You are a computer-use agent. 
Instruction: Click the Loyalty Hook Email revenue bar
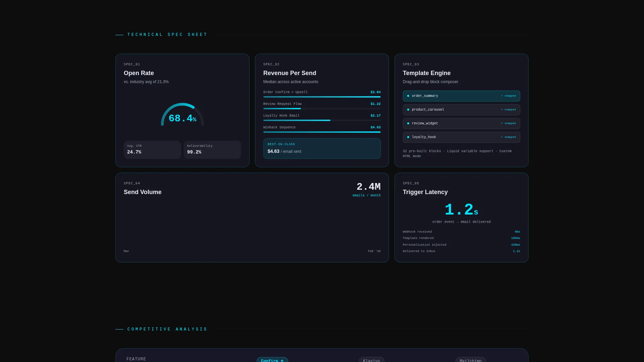322,120
